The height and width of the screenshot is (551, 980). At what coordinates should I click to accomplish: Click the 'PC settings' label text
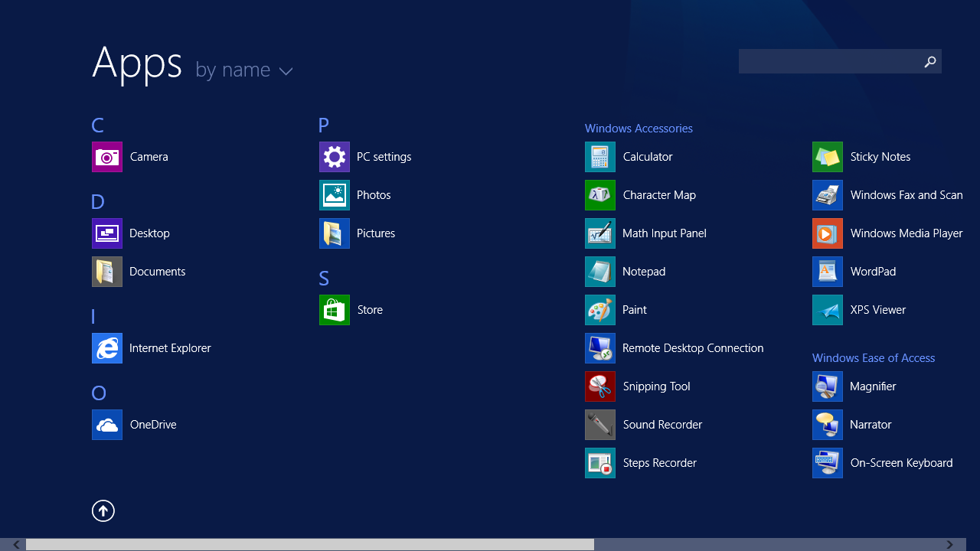(x=384, y=157)
